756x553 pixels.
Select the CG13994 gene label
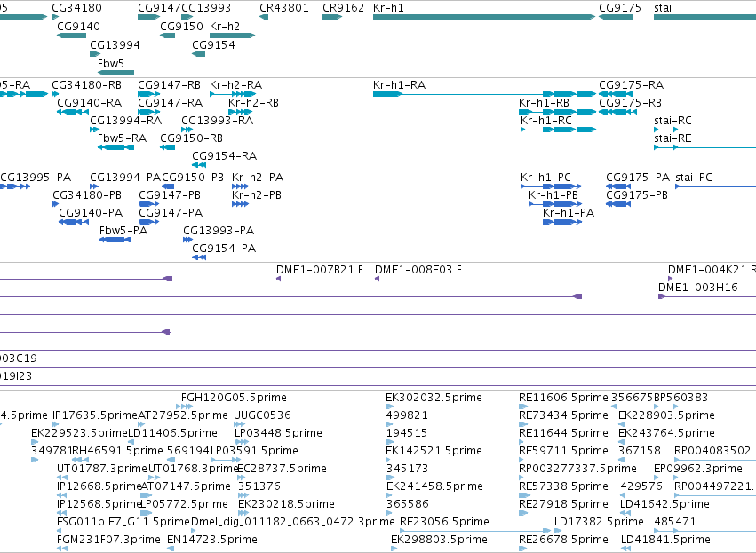[x=115, y=44]
